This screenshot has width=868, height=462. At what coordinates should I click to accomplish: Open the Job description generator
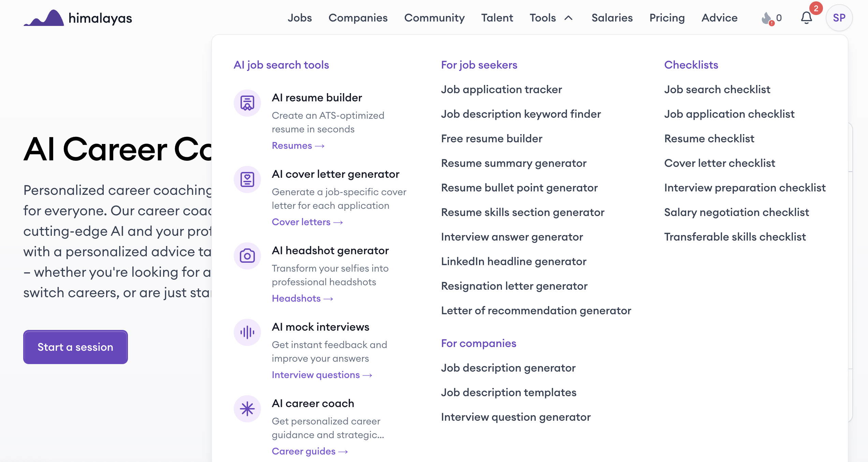508,368
